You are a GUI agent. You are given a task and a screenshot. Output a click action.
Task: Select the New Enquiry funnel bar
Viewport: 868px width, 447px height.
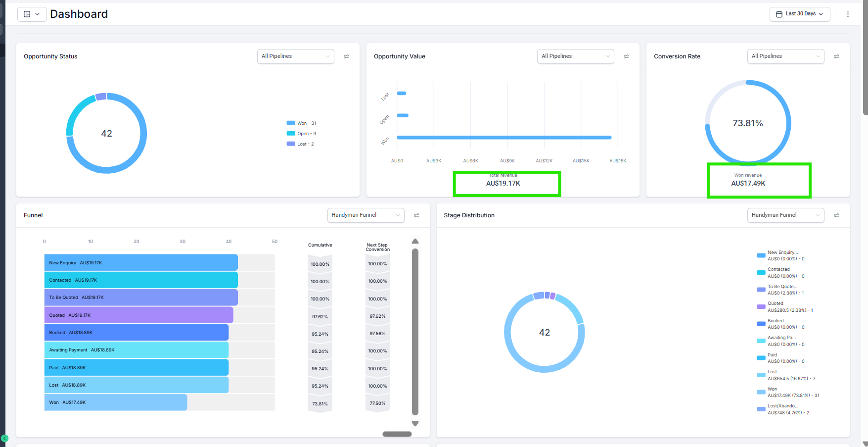tap(141, 263)
